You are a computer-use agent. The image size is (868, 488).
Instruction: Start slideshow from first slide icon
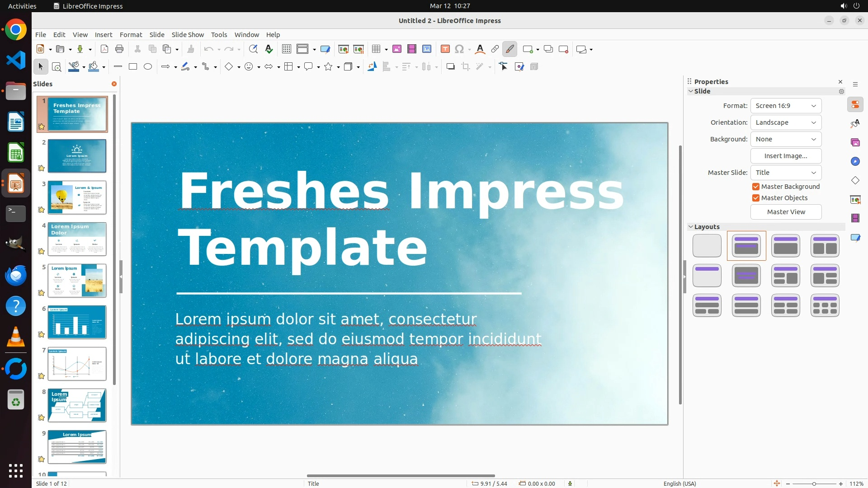point(343,49)
